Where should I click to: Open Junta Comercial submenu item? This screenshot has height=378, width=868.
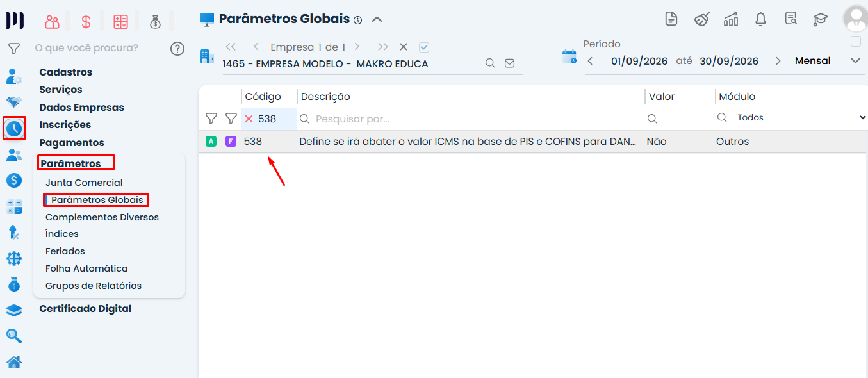click(x=84, y=183)
